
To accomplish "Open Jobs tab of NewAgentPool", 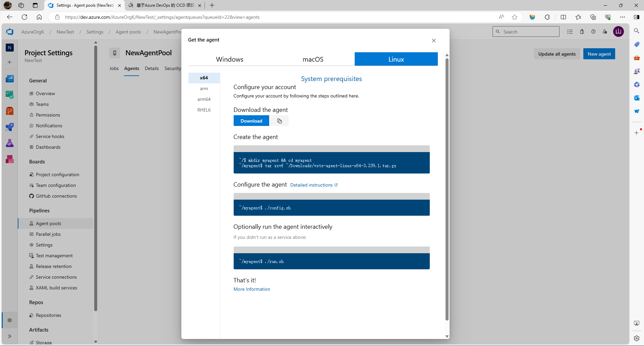I will (x=114, y=68).
